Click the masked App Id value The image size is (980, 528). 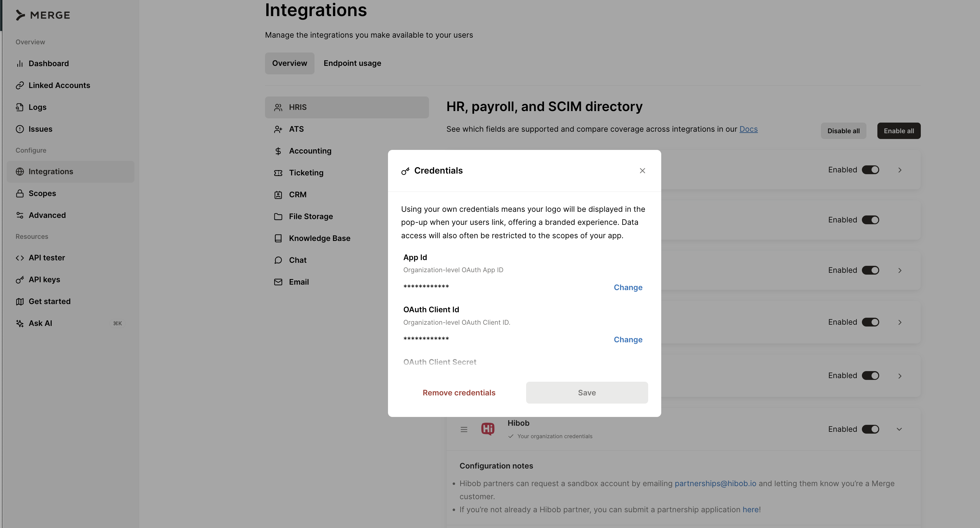click(426, 287)
